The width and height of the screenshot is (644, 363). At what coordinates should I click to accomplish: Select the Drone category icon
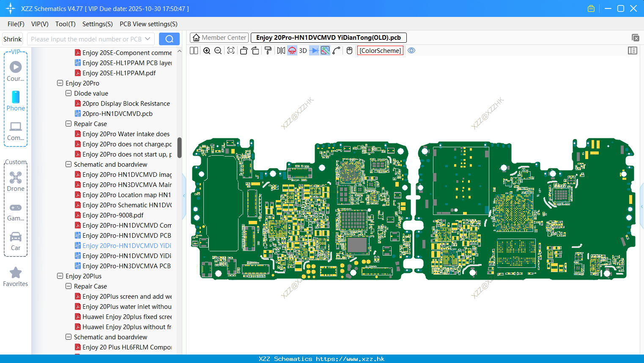[16, 181]
